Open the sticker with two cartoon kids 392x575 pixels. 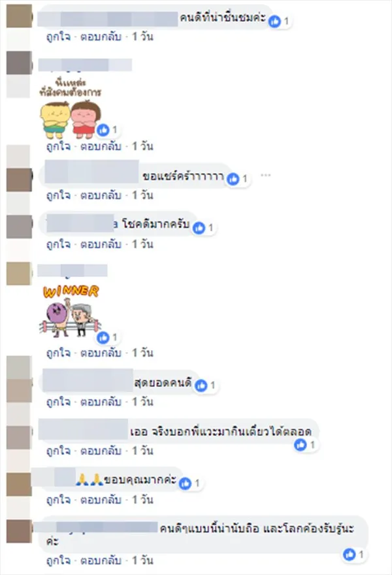click(70, 107)
